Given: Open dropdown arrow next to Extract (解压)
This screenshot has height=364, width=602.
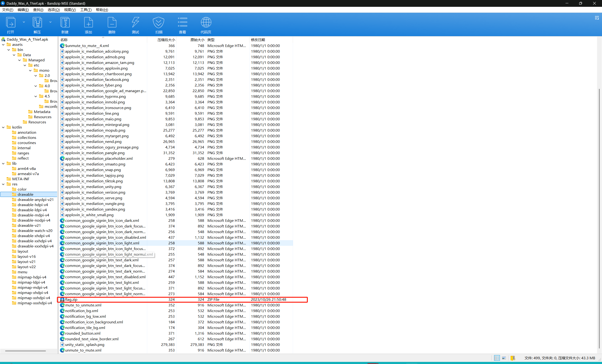Looking at the screenshot, I should 50,22.
